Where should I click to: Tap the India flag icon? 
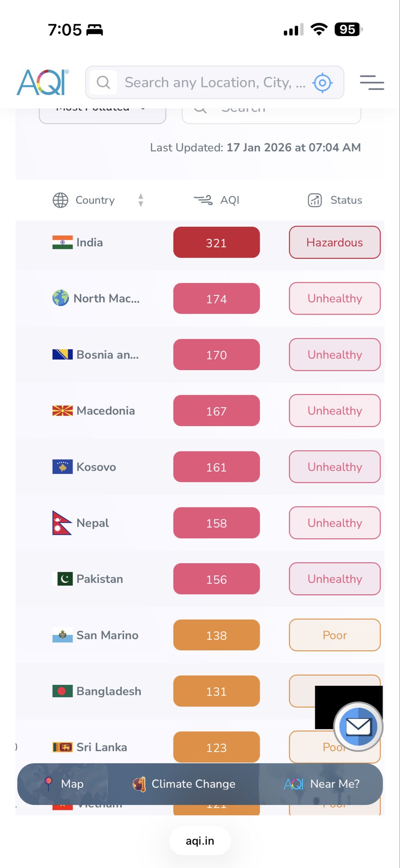(62, 242)
